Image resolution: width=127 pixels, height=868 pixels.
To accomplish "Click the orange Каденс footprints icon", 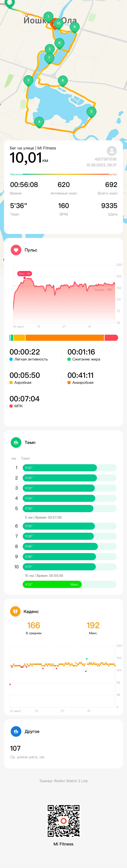I will pos(15,611).
